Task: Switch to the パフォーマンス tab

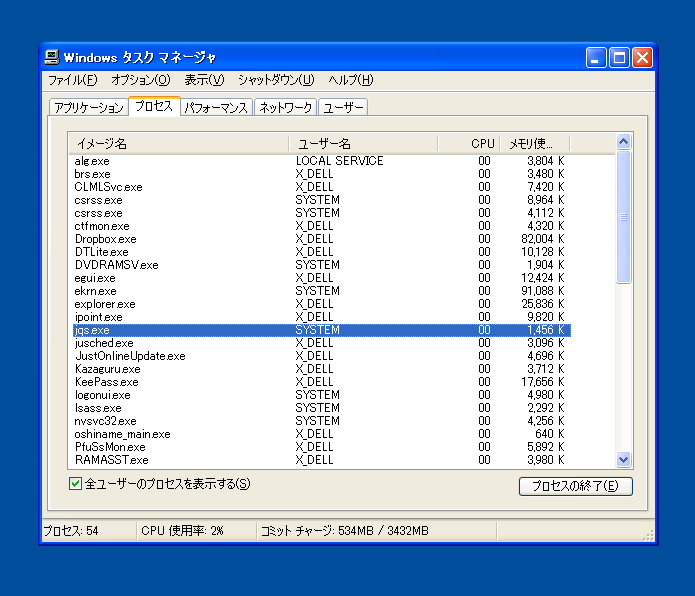Action: click(x=216, y=108)
